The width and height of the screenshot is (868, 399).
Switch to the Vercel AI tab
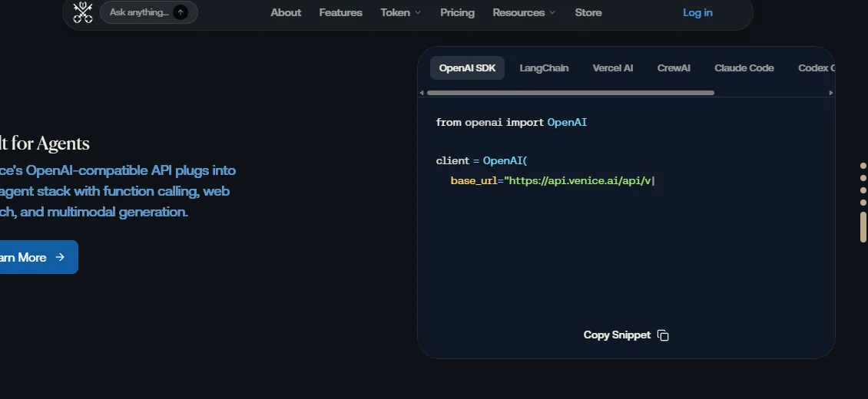coord(613,68)
